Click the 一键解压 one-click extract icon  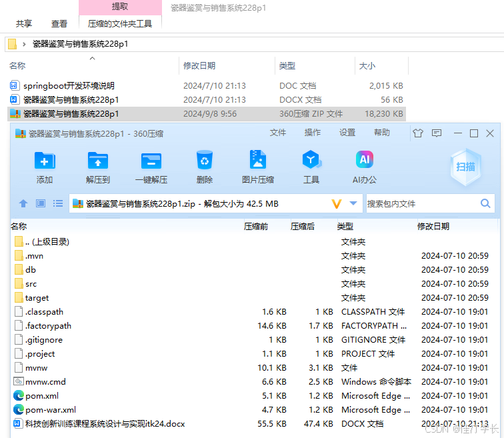coord(151,161)
